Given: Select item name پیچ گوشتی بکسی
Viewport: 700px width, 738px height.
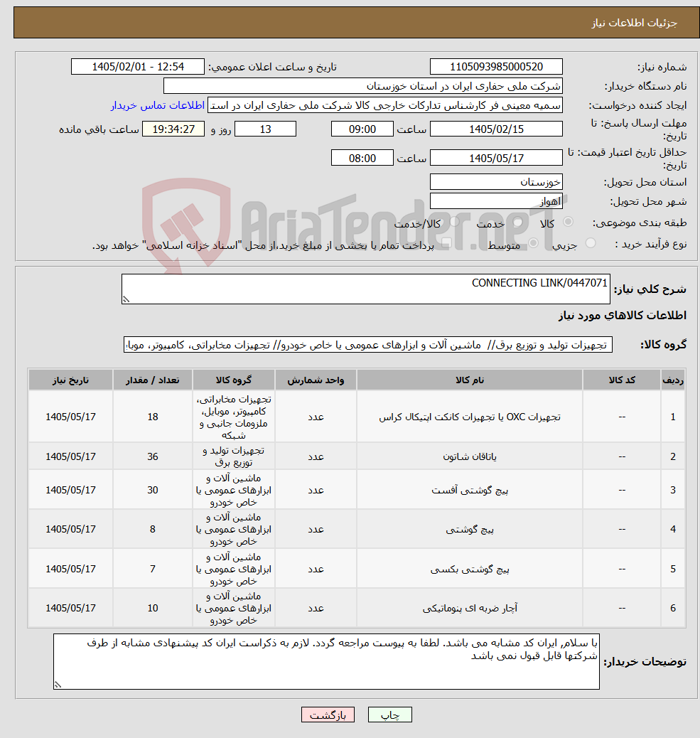Looking at the screenshot, I should pyautogui.click(x=470, y=569).
